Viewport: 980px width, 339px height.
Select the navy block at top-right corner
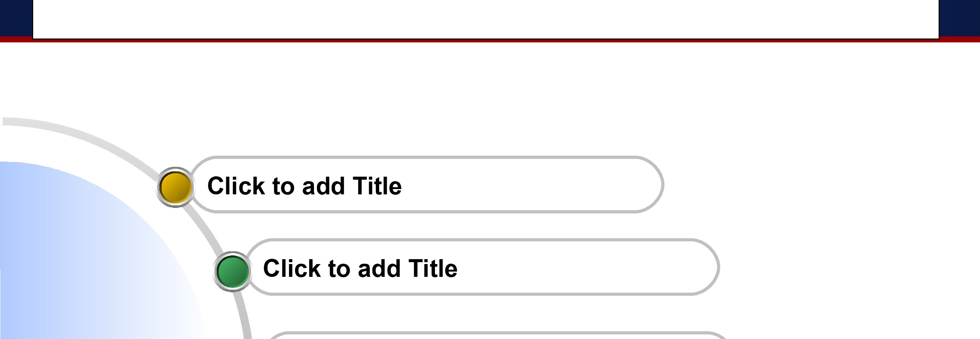point(959,18)
